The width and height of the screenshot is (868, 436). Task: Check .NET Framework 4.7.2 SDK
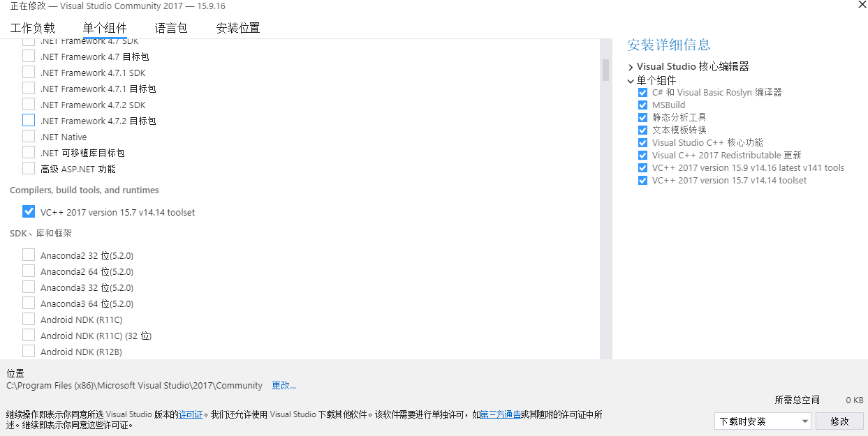coord(29,105)
